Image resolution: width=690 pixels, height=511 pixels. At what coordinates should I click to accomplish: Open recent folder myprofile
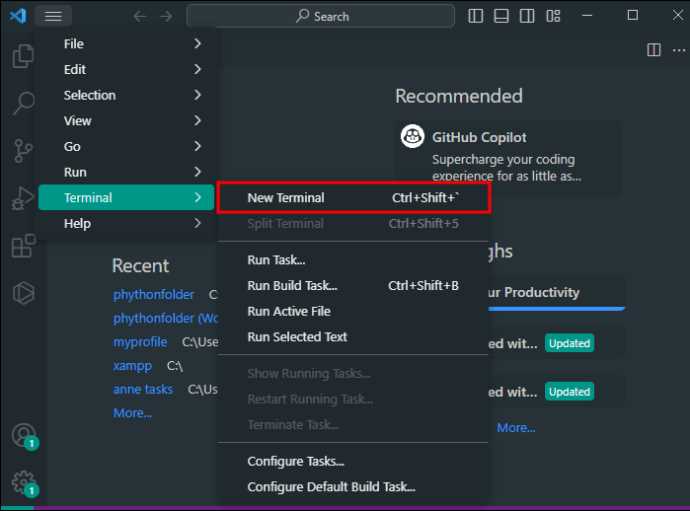coord(140,342)
